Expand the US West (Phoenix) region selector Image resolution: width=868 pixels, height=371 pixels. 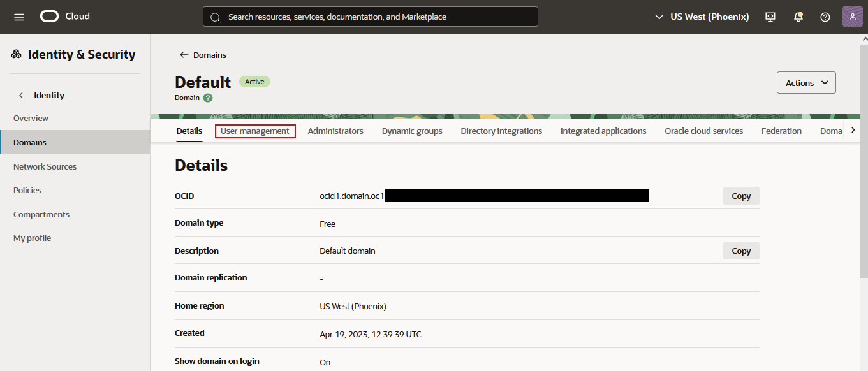coord(702,17)
